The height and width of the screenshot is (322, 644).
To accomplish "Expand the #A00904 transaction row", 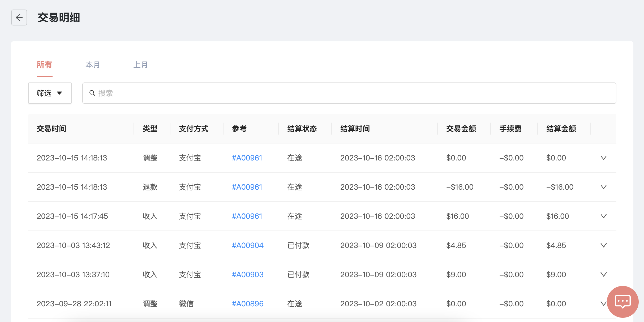I will click(603, 245).
